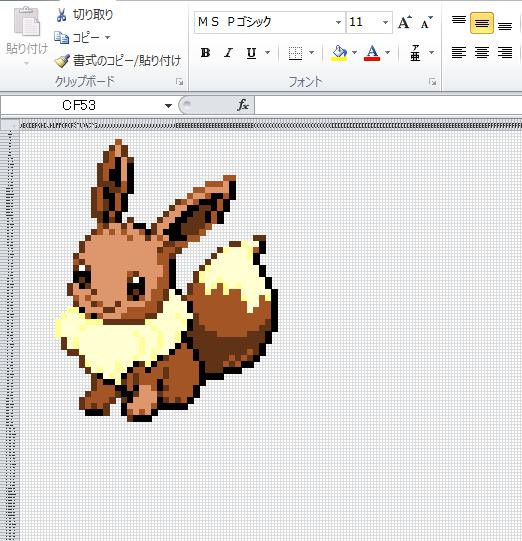
Task: Click the fx insert function icon
Action: [243, 105]
